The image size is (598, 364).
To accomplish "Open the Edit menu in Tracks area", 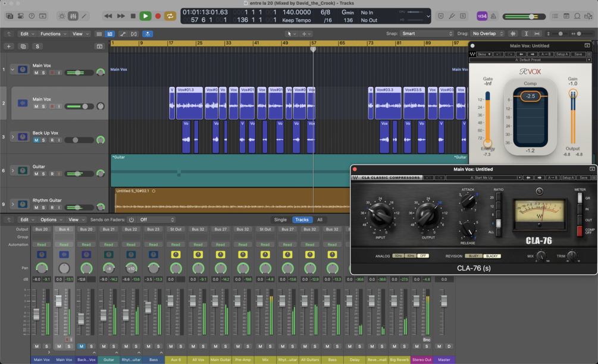I will [27, 34].
